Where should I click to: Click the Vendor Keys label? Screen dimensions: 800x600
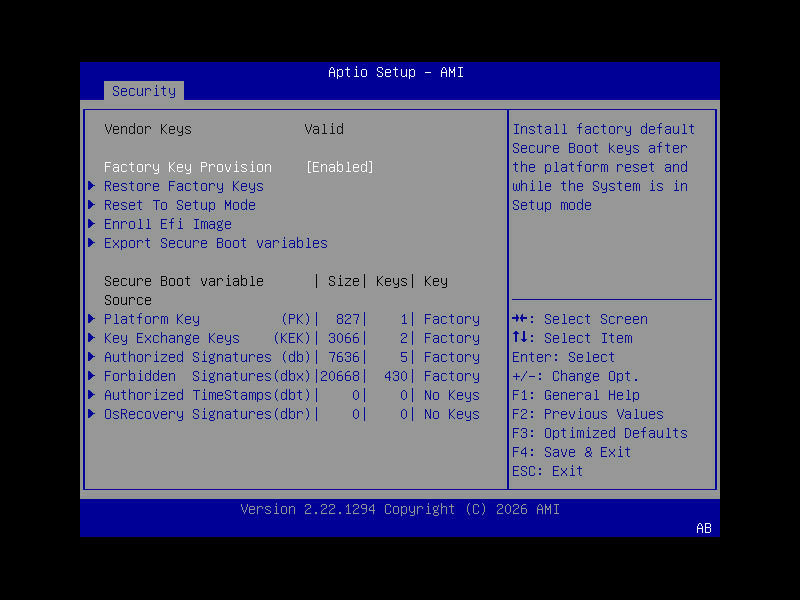[148, 129]
